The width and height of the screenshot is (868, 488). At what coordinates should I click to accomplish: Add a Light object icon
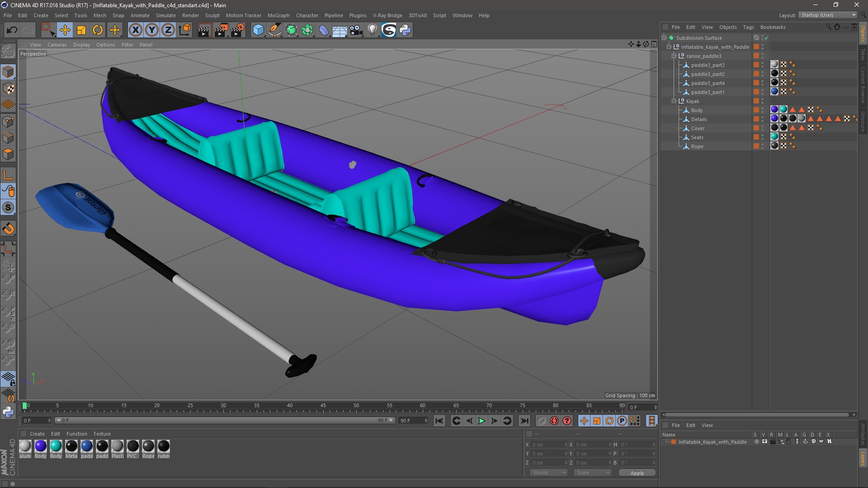click(x=373, y=30)
